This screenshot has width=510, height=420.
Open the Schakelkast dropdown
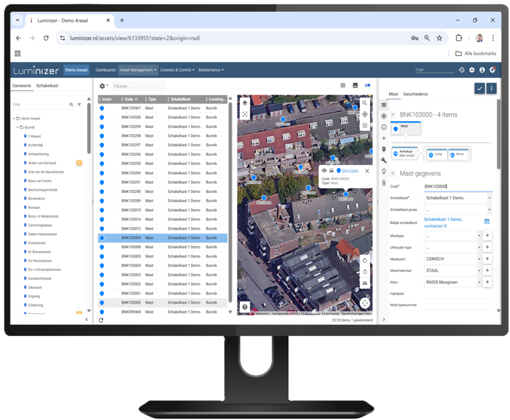(x=458, y=198)
